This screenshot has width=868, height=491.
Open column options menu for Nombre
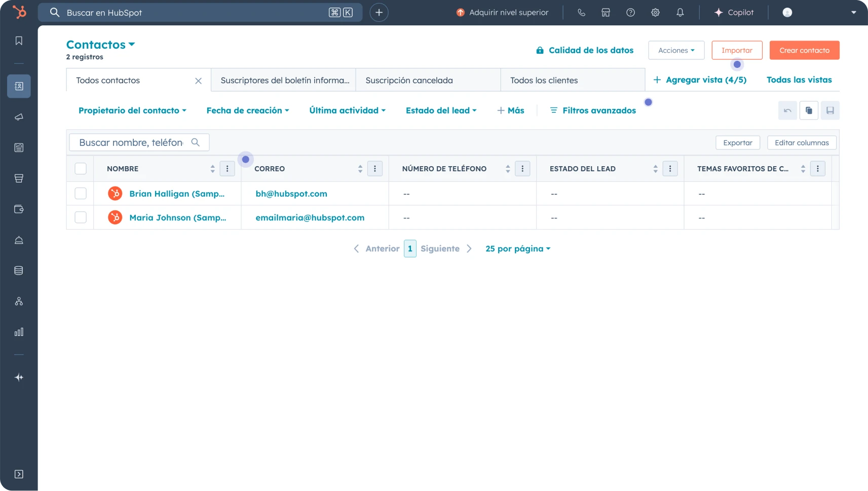227,169
